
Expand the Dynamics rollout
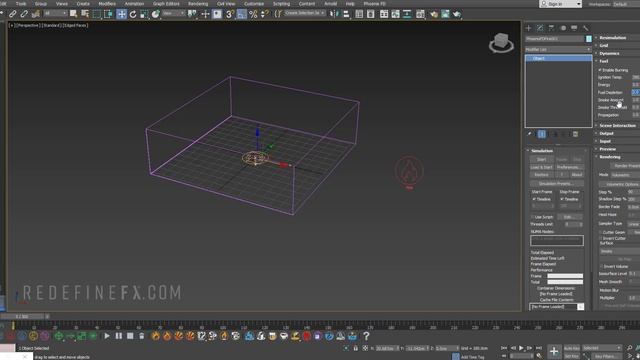(x=609, y=53)
